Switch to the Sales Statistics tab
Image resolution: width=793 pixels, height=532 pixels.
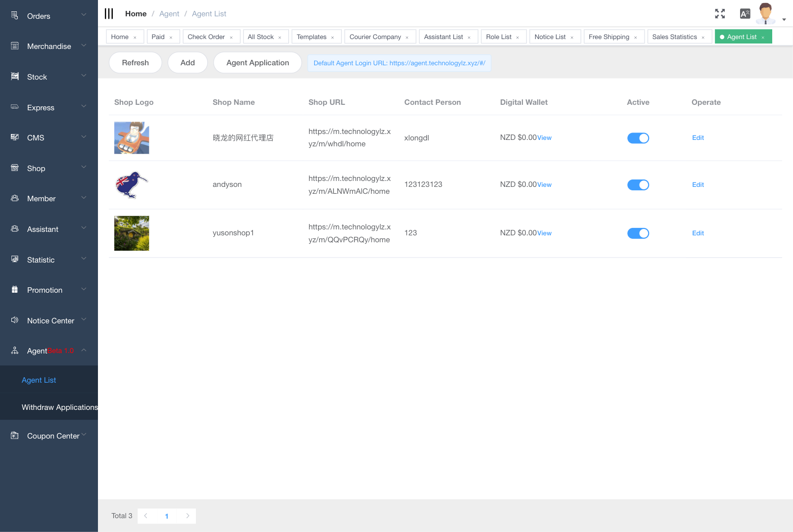coord(675,36)
